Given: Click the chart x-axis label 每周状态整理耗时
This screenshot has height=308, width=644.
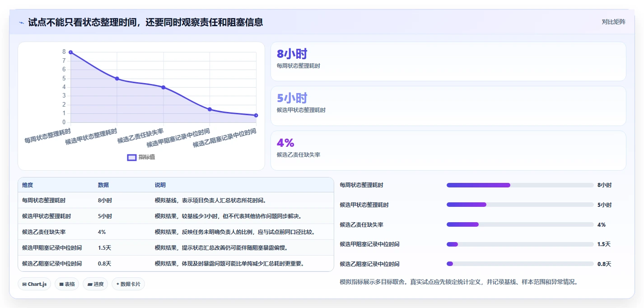Looking at the screenshot, I should coord(48,136).
